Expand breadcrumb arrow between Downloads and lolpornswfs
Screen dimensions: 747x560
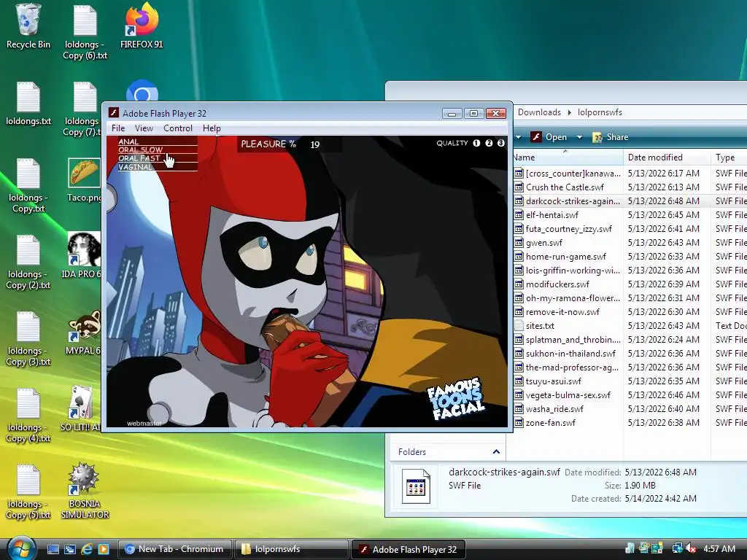569,112
